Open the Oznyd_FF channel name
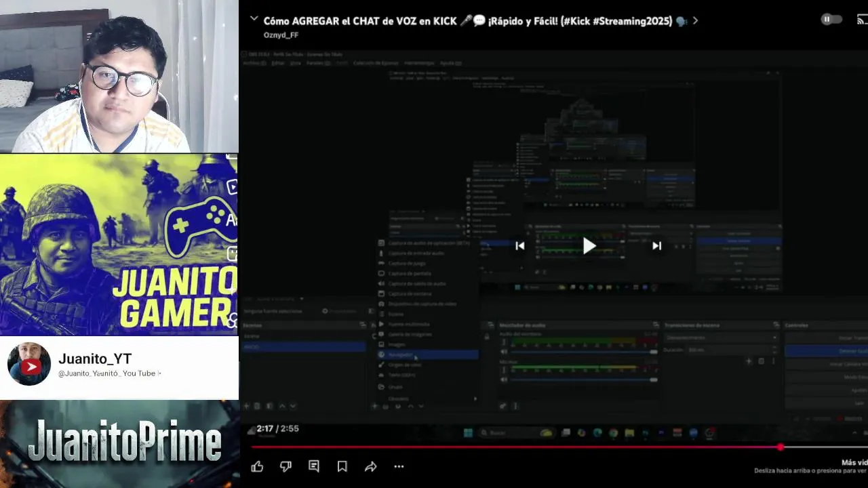 [x=281, y=35]
